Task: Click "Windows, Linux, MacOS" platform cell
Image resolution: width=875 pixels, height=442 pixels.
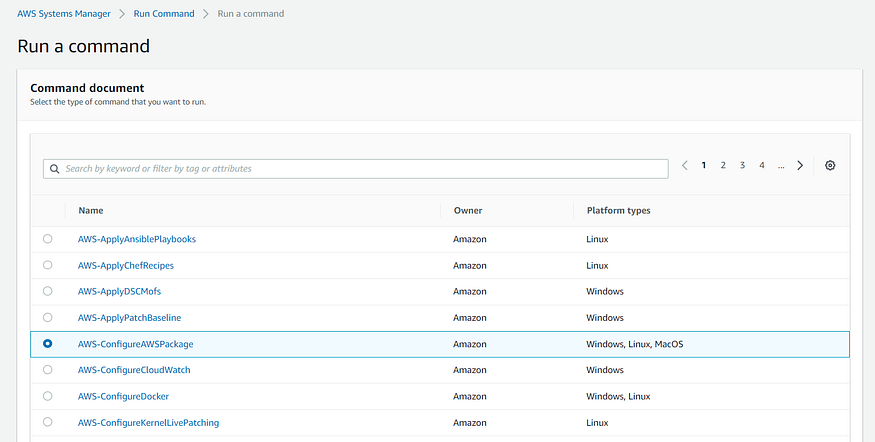Action: pyautogui.click(x=634, y=344)
